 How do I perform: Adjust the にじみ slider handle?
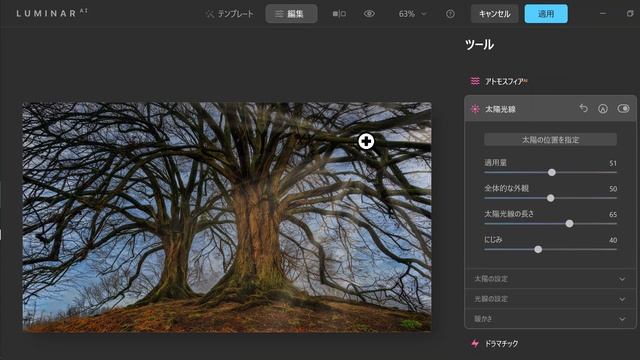[538, 249]
